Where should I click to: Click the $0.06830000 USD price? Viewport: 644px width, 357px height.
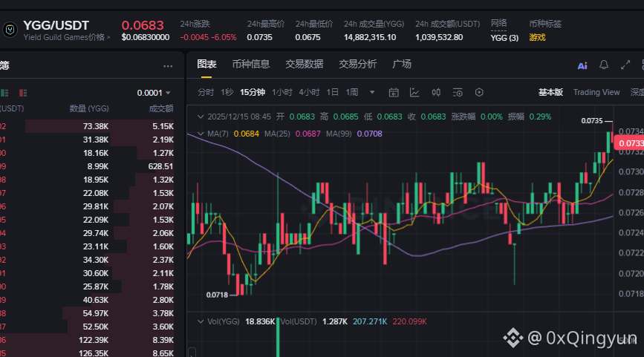pyautogui.click(x=146, y=37)
